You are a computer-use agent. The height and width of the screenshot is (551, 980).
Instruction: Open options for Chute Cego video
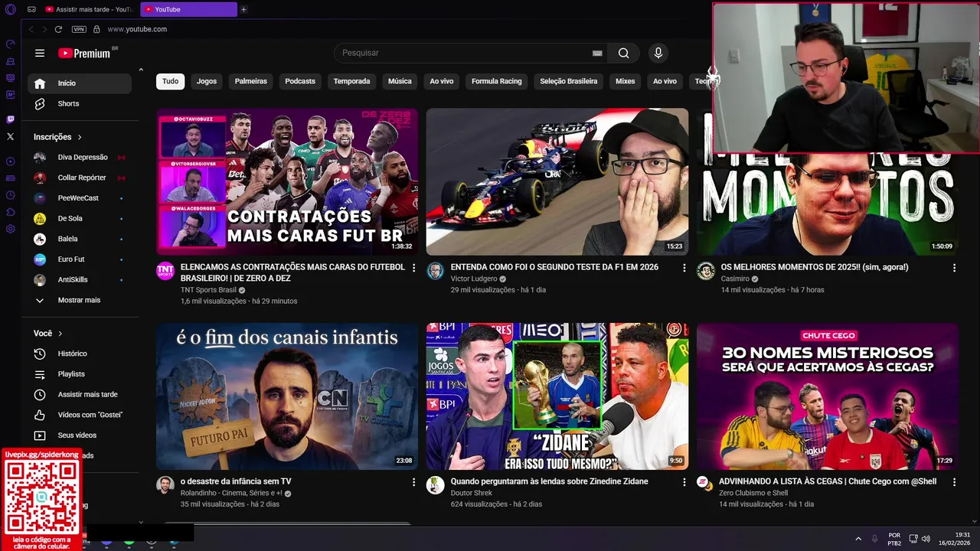tap(954, 482)
